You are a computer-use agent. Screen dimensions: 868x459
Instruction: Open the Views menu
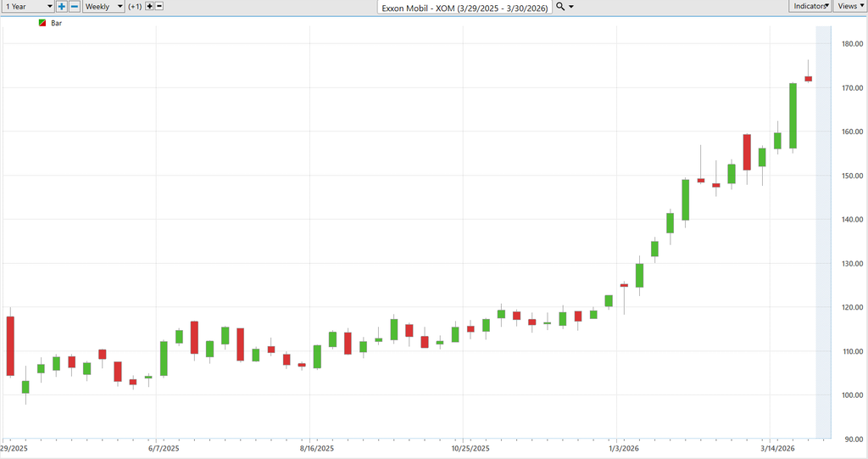[849, 6]
